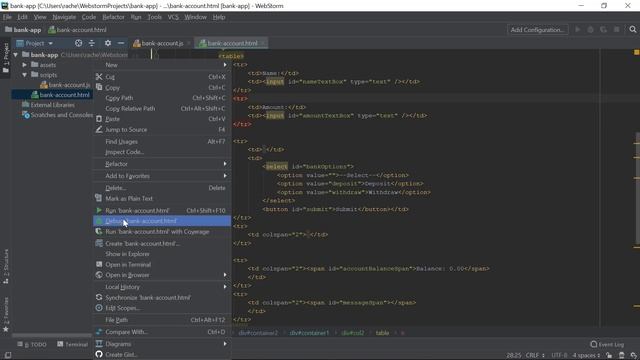Collapse the bank-app project root

(16, 54)
